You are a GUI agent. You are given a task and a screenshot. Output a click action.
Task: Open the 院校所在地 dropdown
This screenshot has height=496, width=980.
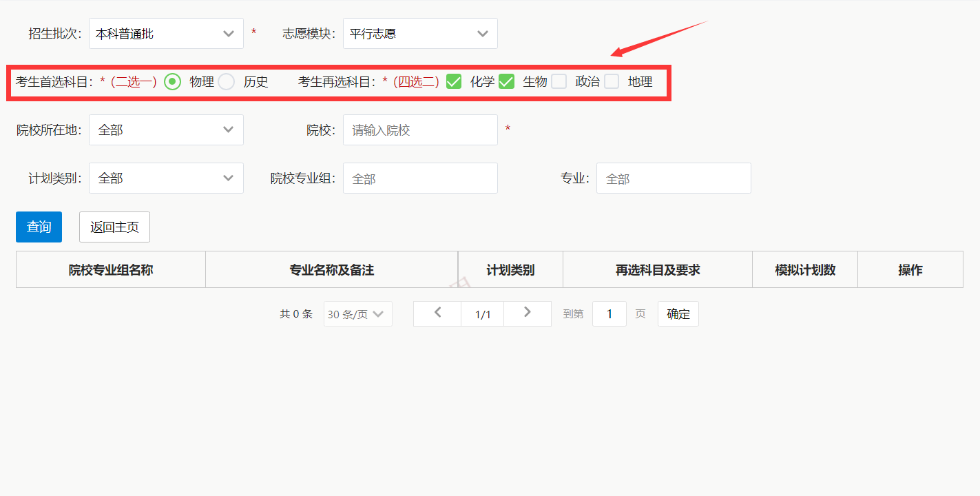pyautogui.click(x=165, y=130)
